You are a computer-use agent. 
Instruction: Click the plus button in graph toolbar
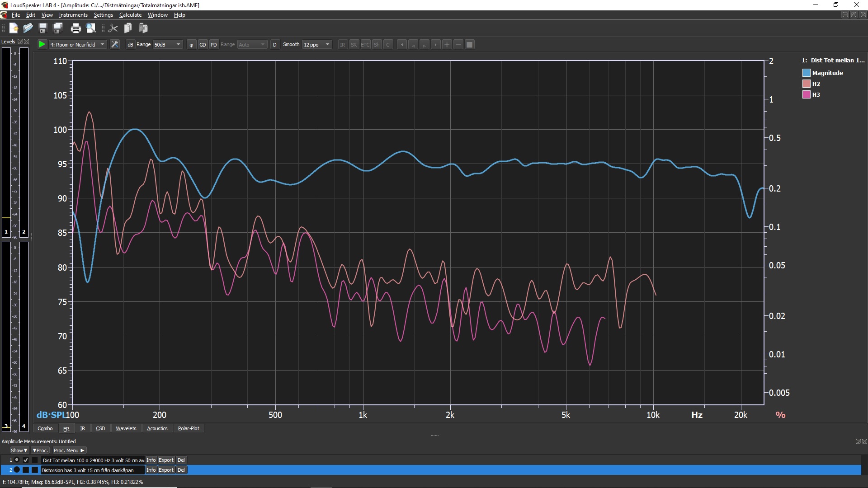tap(447, 44)
